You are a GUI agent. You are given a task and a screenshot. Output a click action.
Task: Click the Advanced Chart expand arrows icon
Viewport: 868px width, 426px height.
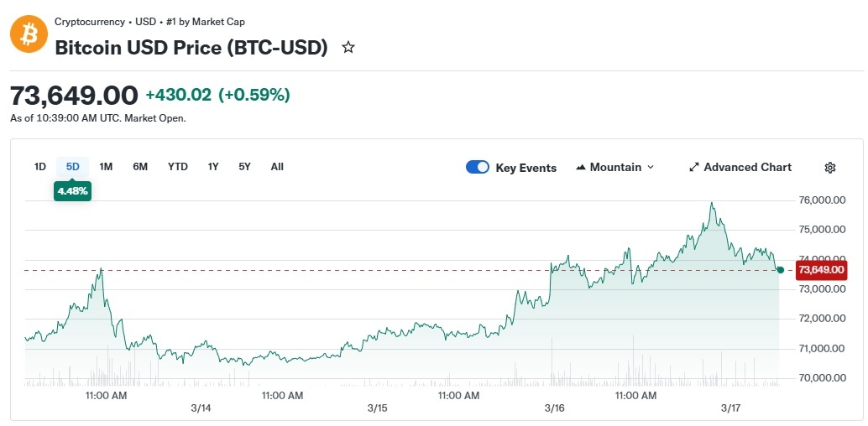tap(694, 168)
